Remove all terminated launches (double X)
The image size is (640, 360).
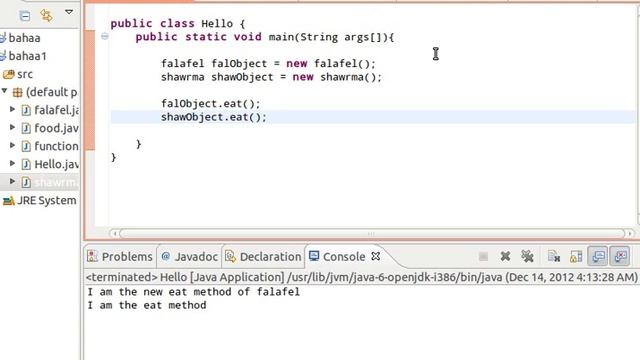527,256
